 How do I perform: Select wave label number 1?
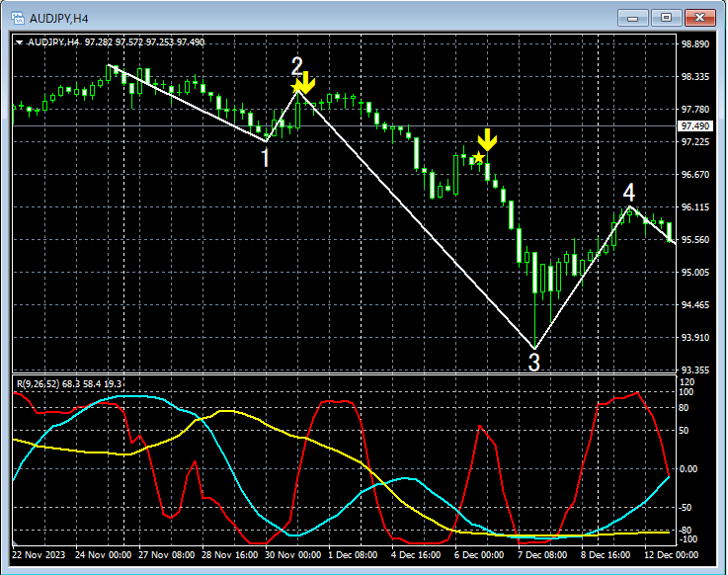pos(265,158)
